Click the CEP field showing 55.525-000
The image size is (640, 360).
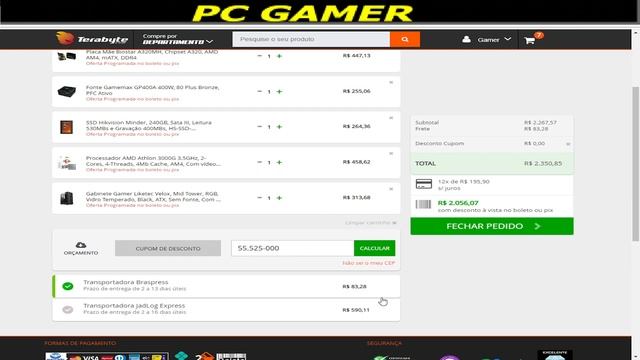tap(292, 248)
